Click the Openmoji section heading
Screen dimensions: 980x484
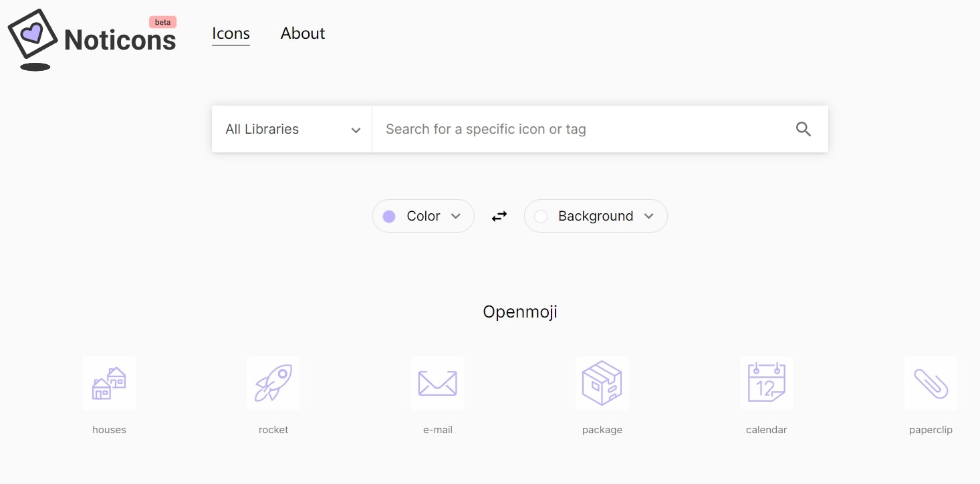click(x=520, y=312)
